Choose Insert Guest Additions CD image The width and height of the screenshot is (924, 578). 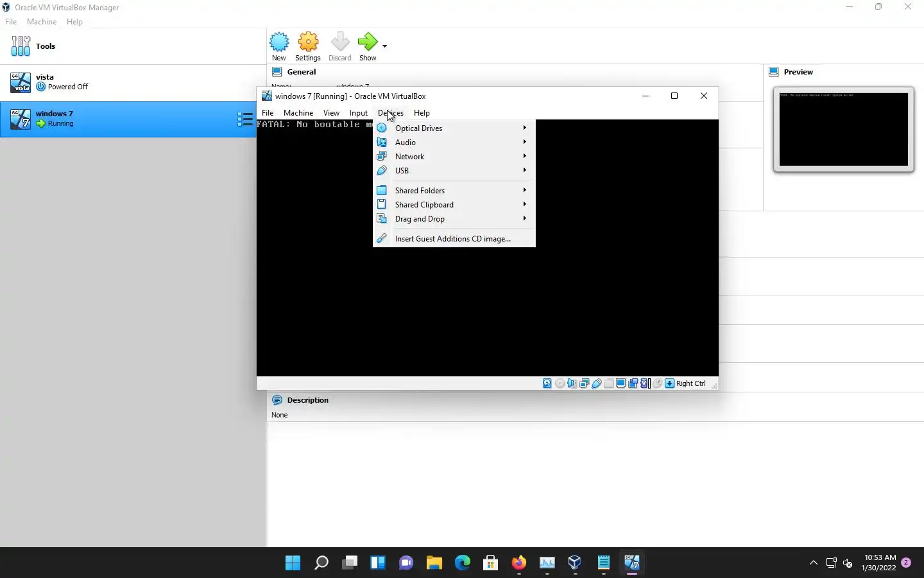pos(454,238)
